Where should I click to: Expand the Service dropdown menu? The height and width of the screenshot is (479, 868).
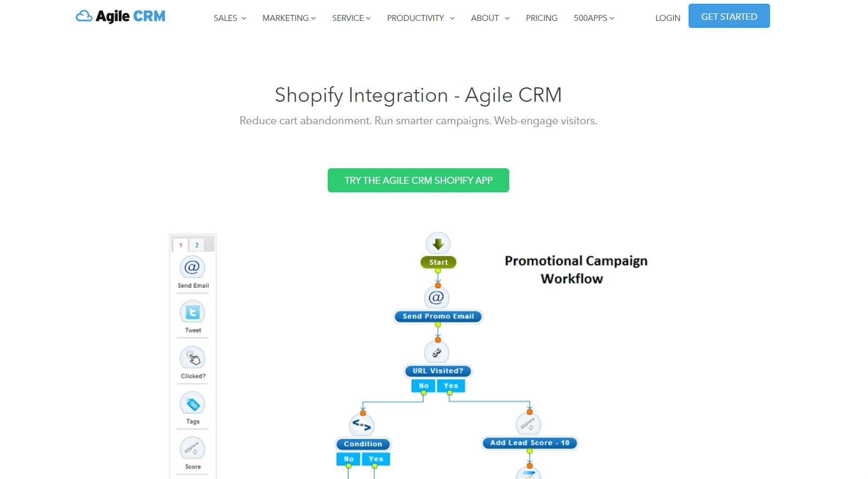point(351,18)
